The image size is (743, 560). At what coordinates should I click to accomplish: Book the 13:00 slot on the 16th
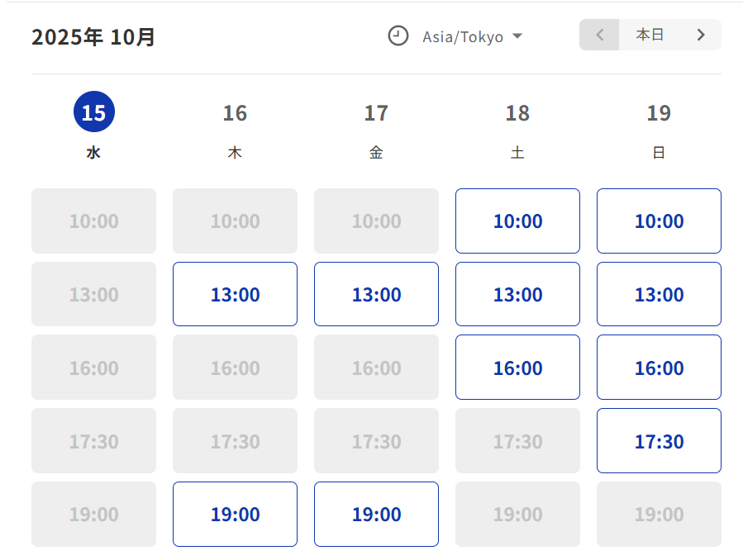tap(235, 294)
